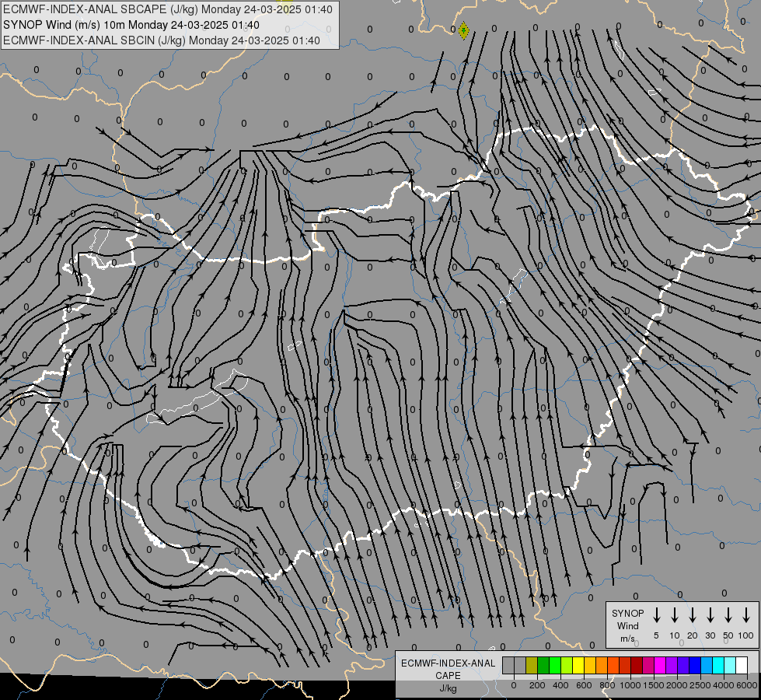Select the olive CAPE color swatch

tap(532, 665)
